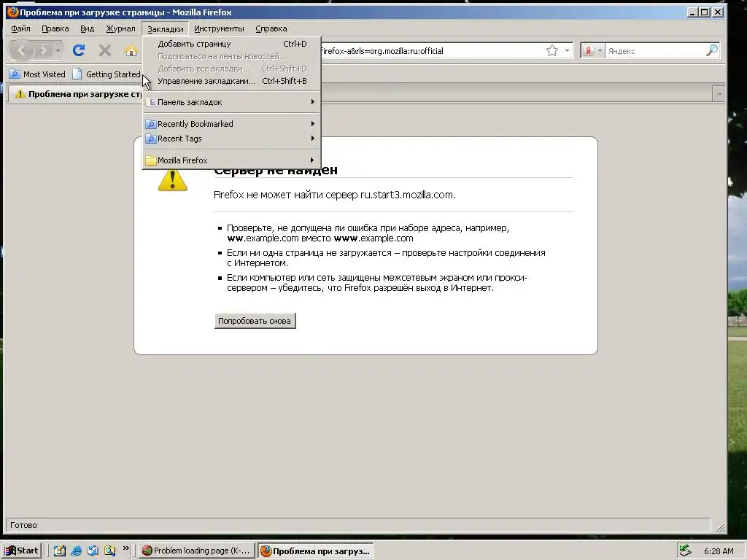Open the Файл menu
This screenshot has height=560, width=747.
tap(20, 28)
